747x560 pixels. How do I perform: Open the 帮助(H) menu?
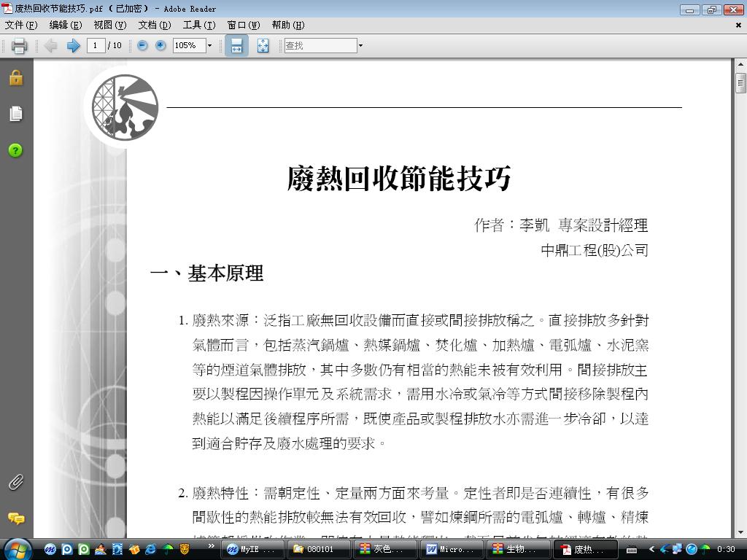[x=288, y=26]
